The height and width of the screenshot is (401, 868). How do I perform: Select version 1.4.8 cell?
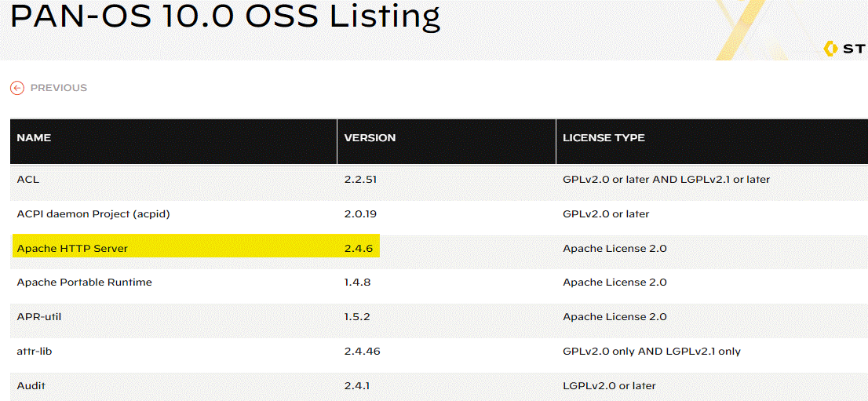tap(357, 283)
